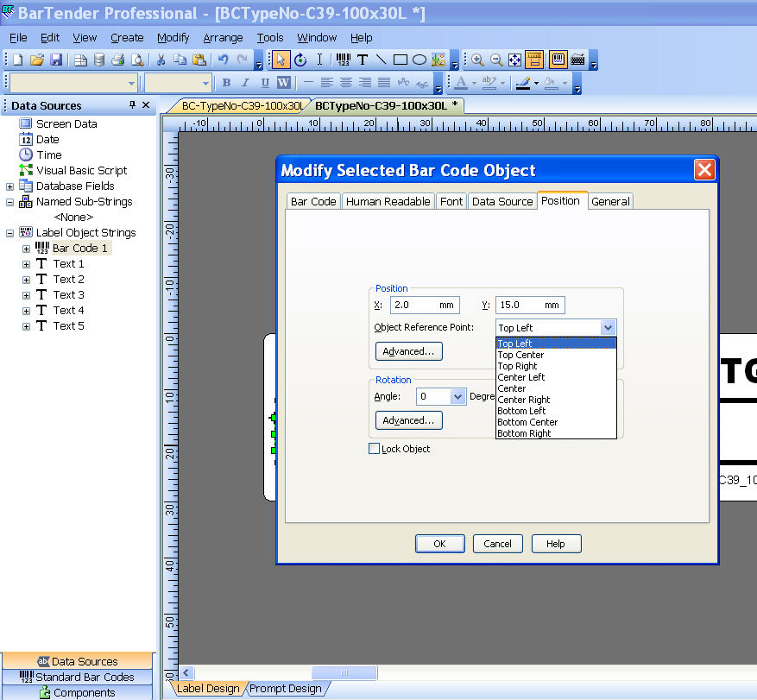Viewport: 757px width, 700px height.
Task: Click the horizontal scrollbar thumb
Action: tap(344, 672)
